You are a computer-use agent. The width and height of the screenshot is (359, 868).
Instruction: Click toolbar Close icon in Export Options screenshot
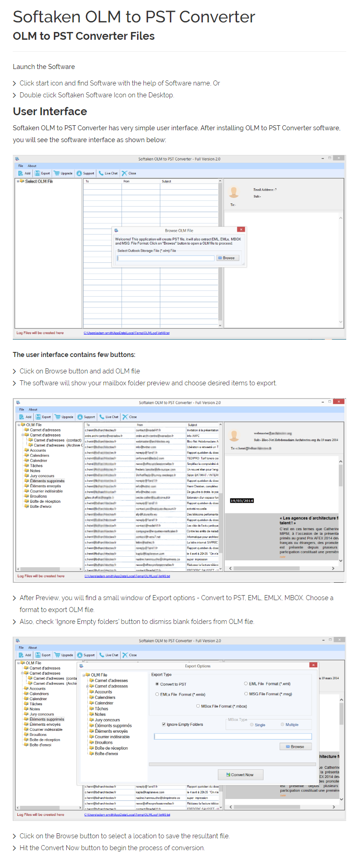click(x=125, y=655)
